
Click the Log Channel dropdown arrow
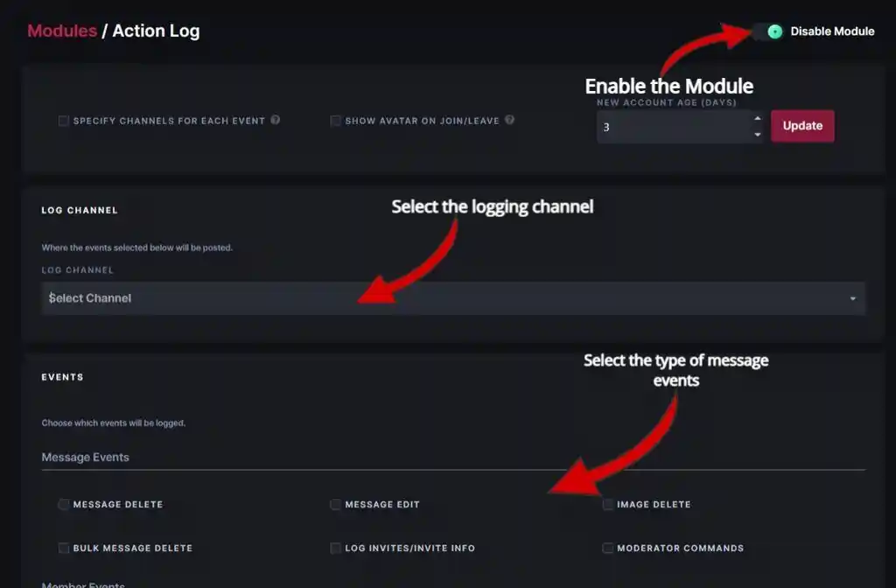click(x=853, y=299)
